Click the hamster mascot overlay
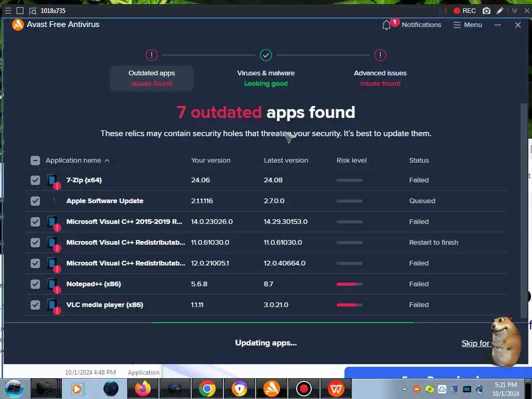 tap(506, 341)
